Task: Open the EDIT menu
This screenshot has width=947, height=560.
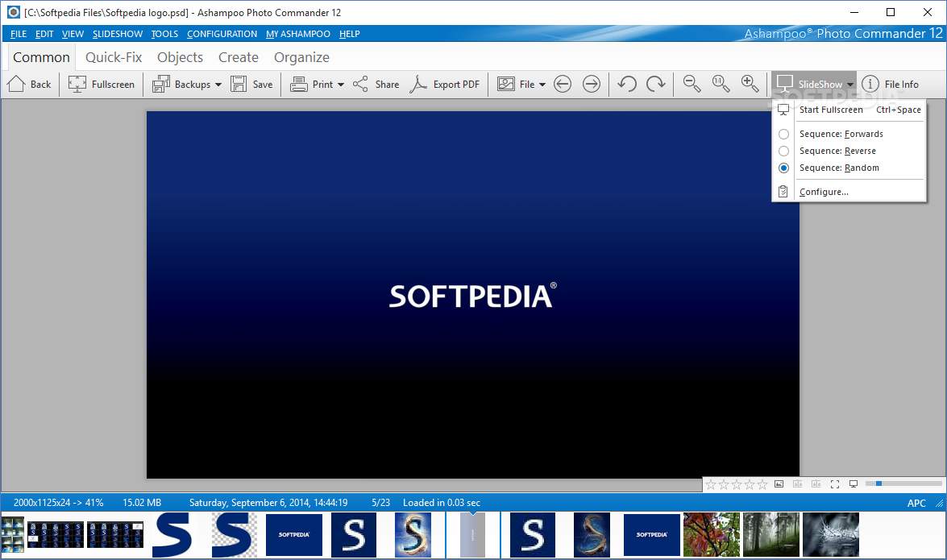Action: (x=44, y=34)
